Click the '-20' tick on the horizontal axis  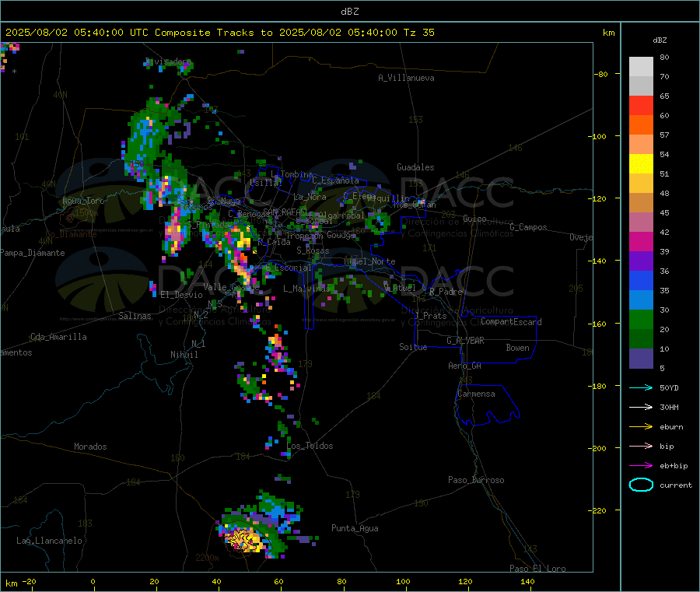click(x=29, y=581)
